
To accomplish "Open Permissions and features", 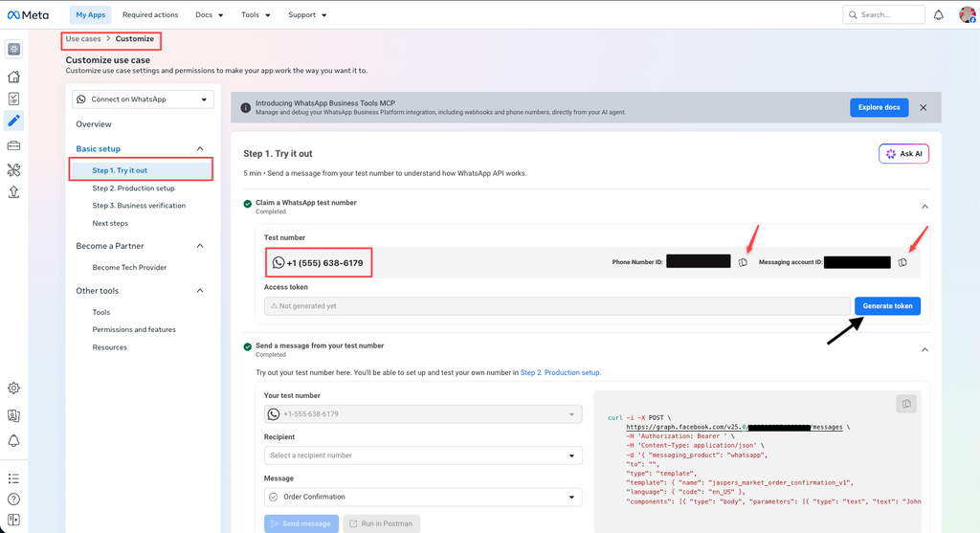I will (134, 329).
